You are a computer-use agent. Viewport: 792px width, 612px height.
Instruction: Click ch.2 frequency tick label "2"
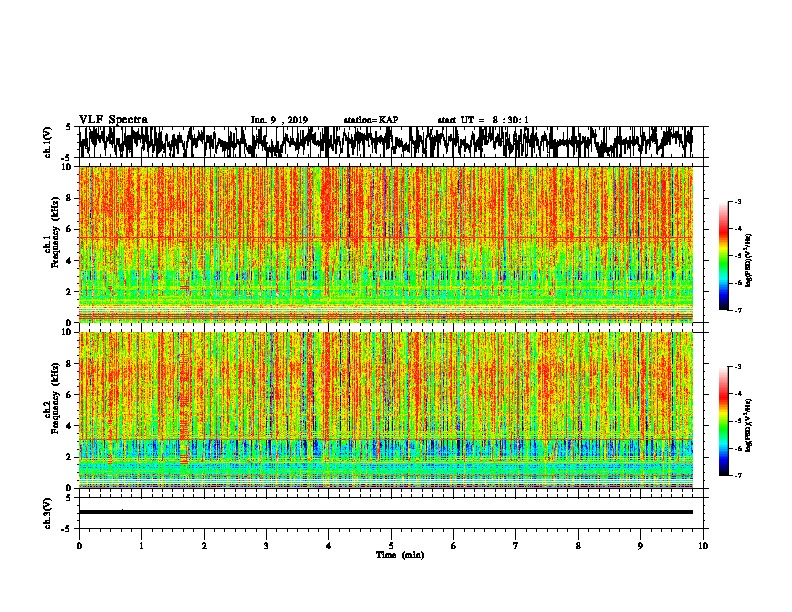click(x=70, y=457)
